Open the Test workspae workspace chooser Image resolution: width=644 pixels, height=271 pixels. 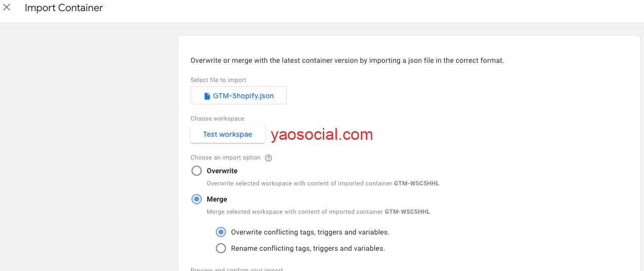228,134
